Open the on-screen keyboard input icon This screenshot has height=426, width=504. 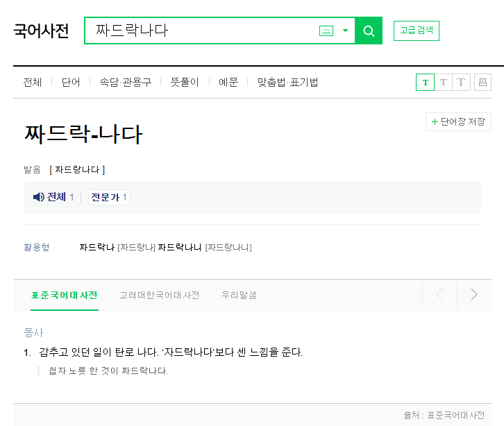[326, 31]
